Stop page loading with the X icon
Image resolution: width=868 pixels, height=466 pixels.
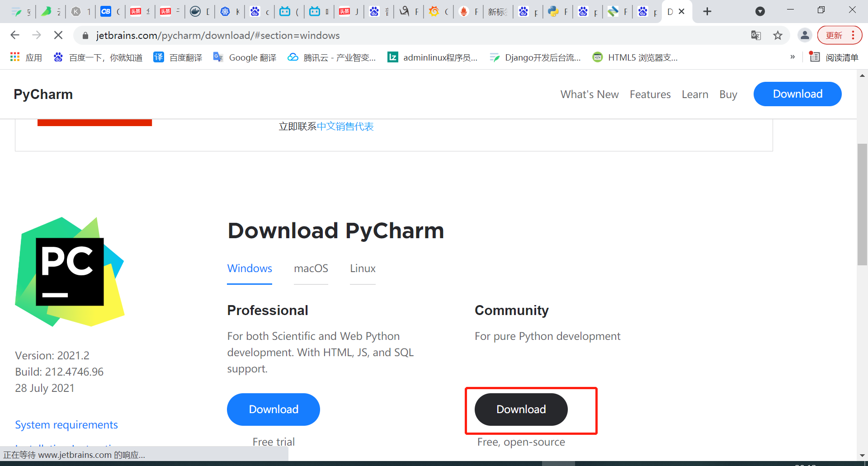58,35
